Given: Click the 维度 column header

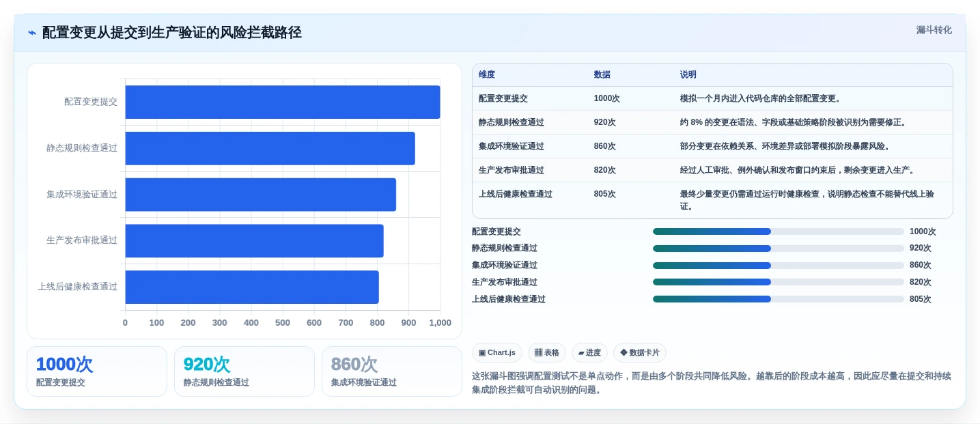Looking at the screenshot, I should [x=487, y=74].
